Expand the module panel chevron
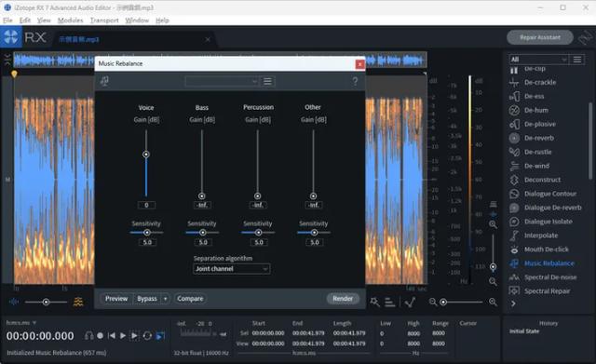This screenshot has width=596, height=364. point(513,303)
